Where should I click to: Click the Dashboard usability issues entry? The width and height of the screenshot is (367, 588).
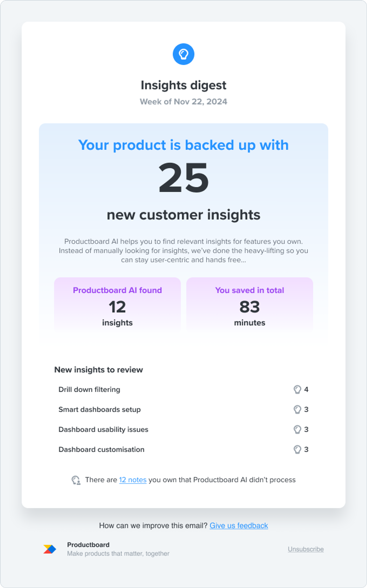click(x=104, y=429)
